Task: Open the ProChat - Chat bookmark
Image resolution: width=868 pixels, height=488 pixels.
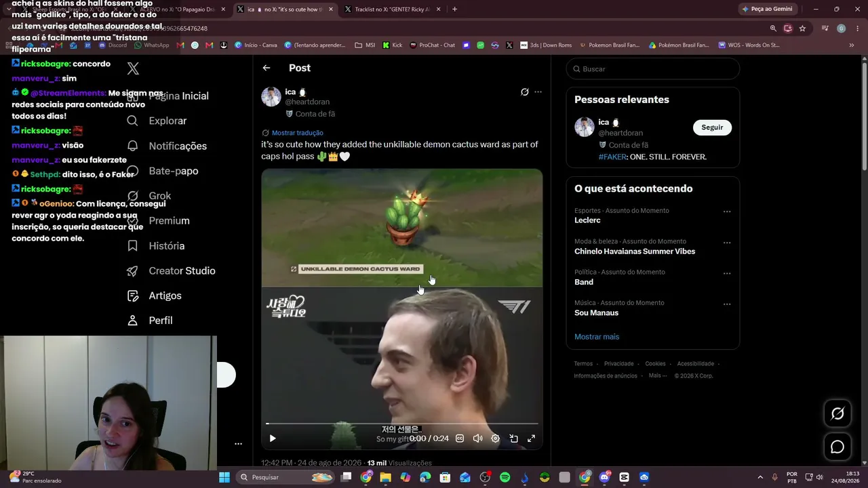Action: point(432,45)
